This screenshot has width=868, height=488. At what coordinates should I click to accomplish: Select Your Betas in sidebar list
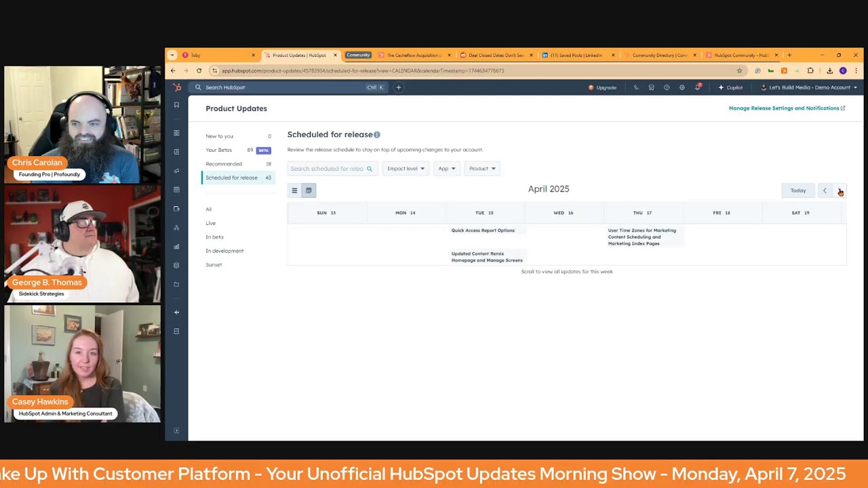pos(238,150)
